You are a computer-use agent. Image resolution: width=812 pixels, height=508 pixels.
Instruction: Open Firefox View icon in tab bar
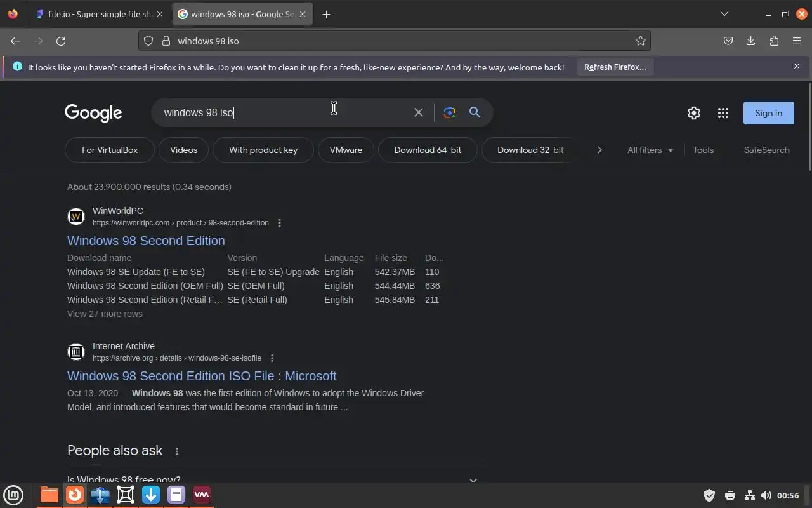pos(13,14)
